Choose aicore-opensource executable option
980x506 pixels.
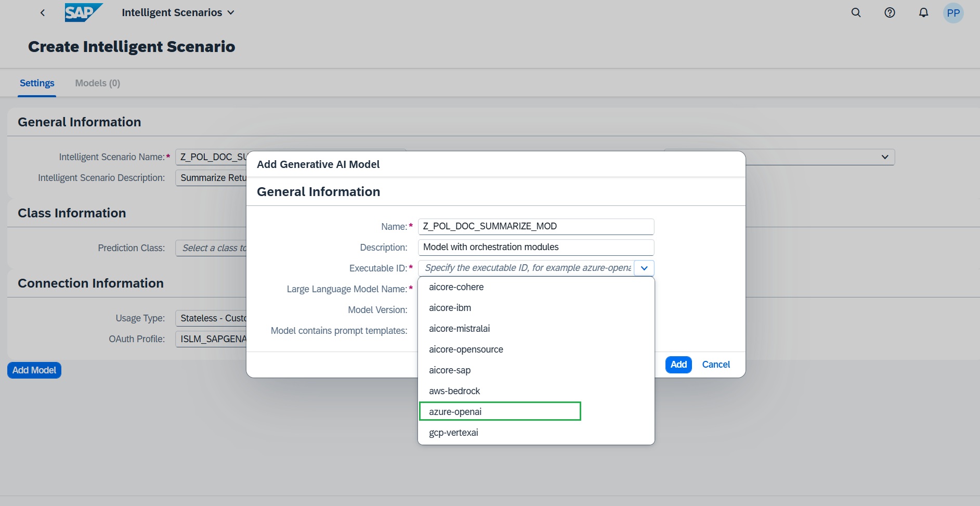tap(536, 349)
